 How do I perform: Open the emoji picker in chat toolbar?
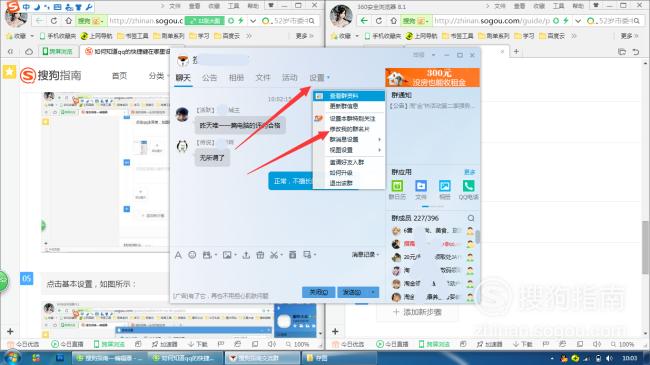tap(192, 255)
